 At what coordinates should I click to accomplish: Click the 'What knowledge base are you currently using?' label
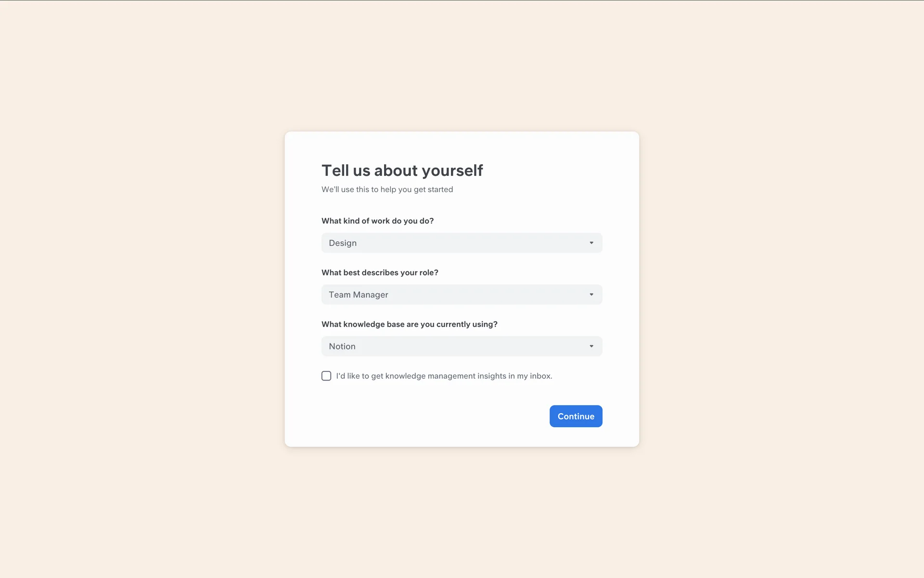pos(409,324)
